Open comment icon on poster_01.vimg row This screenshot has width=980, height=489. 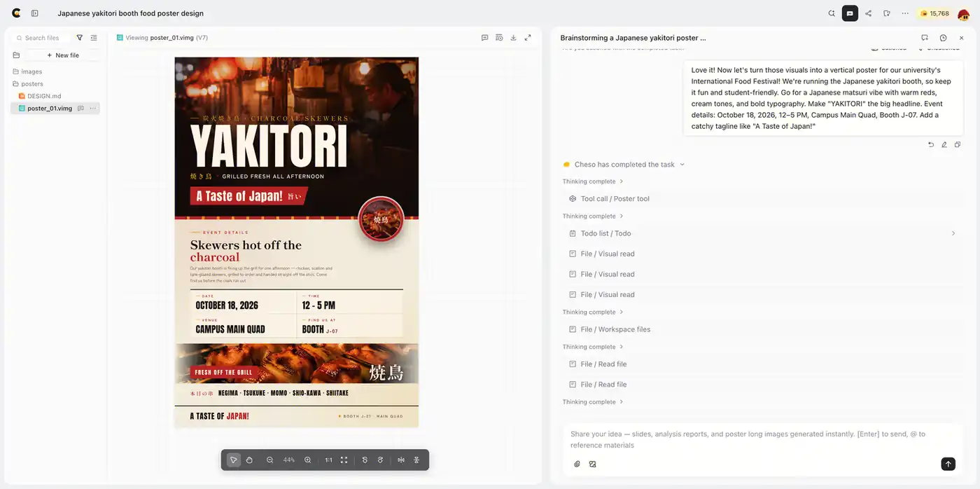pos(80,109)
